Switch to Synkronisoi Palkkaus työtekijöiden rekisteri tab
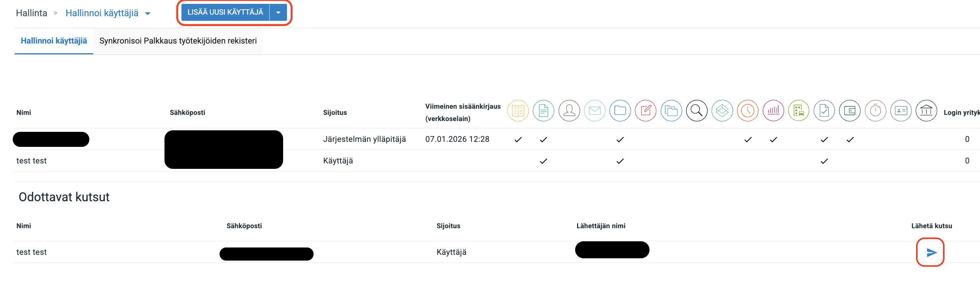 click(x=178, y=41)
